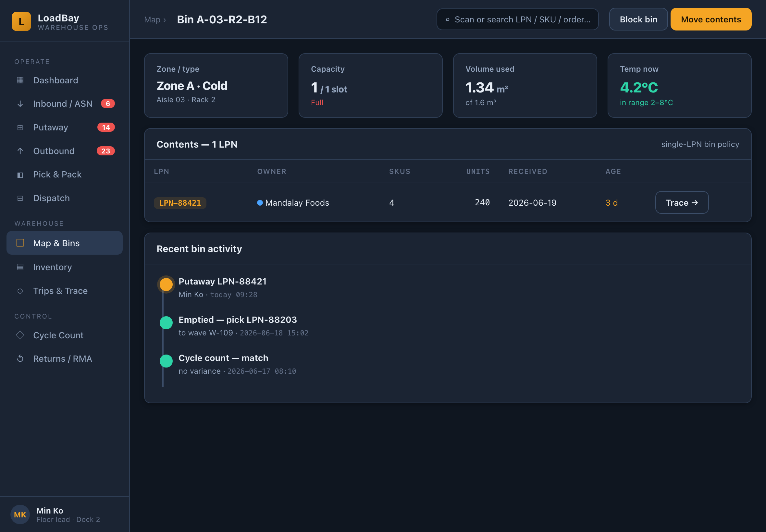The image size is (766, 532).
Task: Open the Dashboard menu item
Action: tap(65, 80)
